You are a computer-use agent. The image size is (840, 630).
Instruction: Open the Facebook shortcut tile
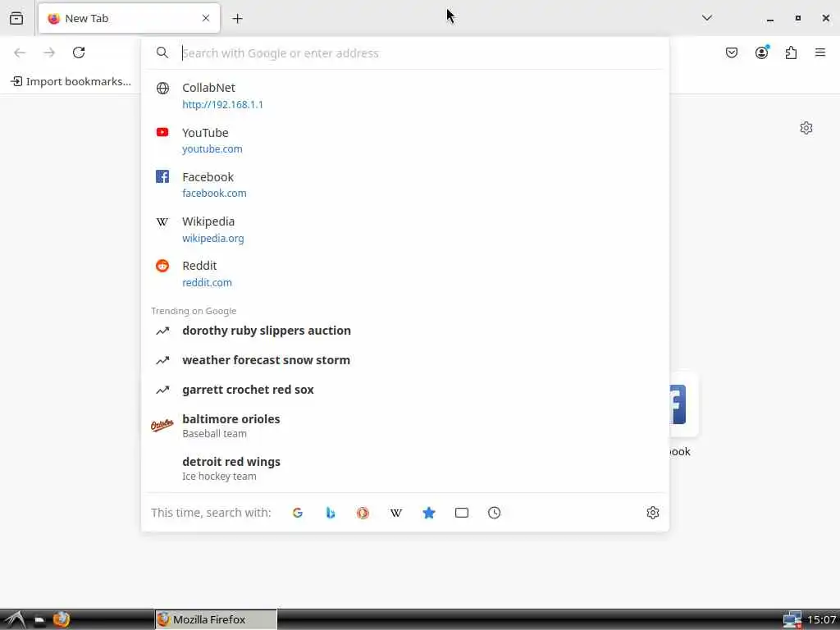pyautogui.click(x=683, y=405)
